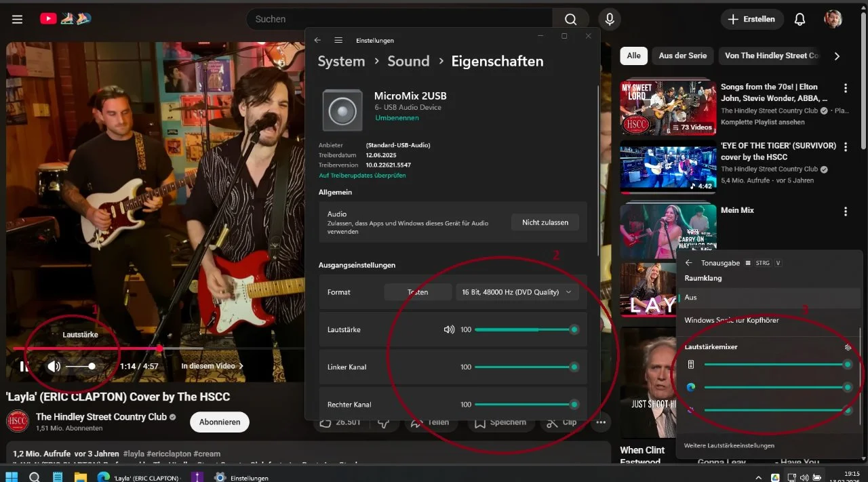Screen dimensions: 868x482
Task: Mute the Lautstärke speaker icon in Settings
Action: pyautogui.click(x=449, y=329)
